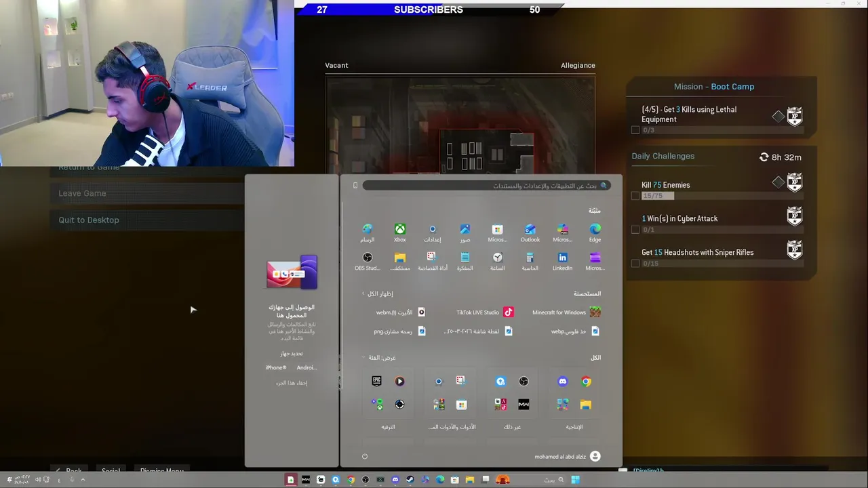Click إظهار الكل to show all recommended

[x=377, y=293]
